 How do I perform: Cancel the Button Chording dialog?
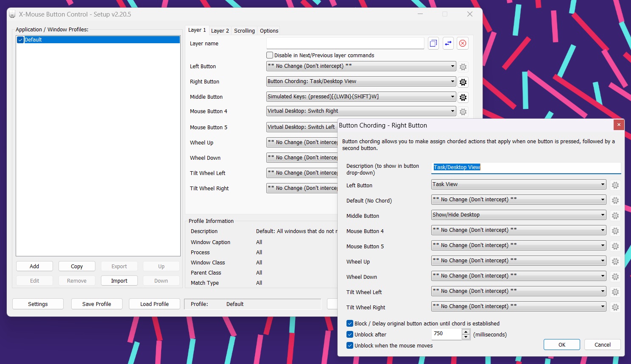point(603,345)
